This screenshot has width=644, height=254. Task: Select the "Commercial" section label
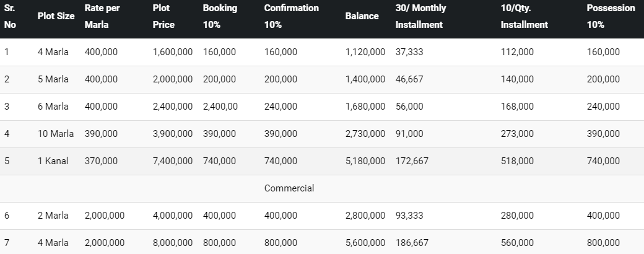pos(289,188)
